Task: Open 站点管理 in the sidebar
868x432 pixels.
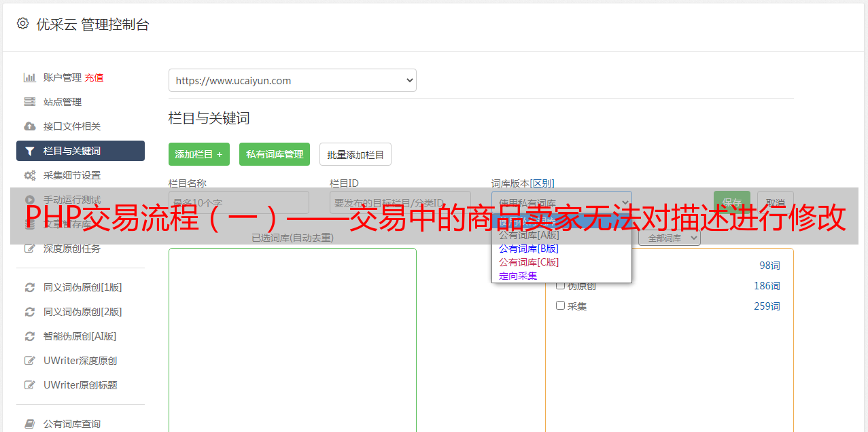Action: 63,102
